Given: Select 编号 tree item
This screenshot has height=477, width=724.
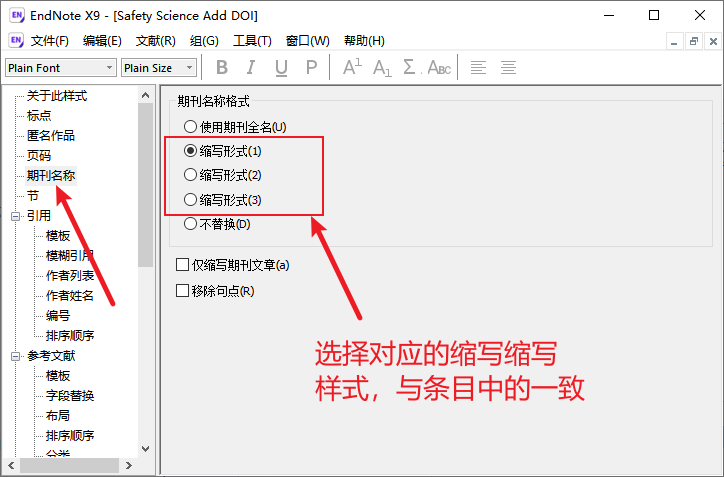Looking at the screenshot, I should 58,315.
